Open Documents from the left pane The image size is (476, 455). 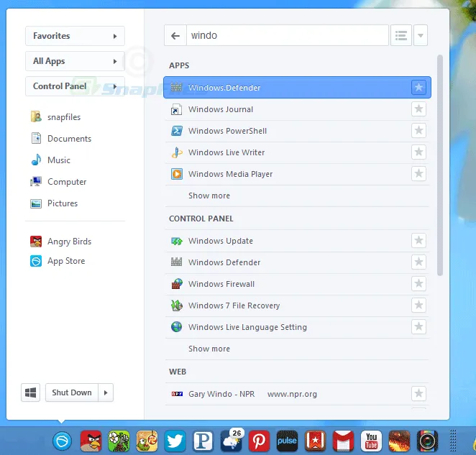point(61,139)
